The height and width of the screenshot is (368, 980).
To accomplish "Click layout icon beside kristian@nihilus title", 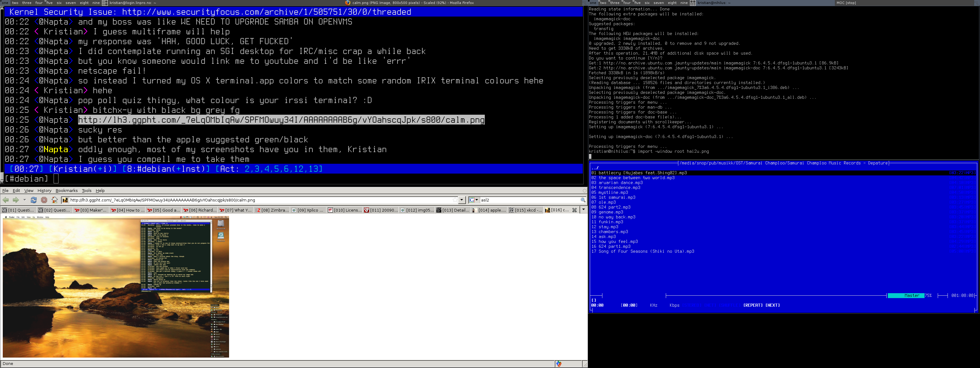I will [693, 3].
